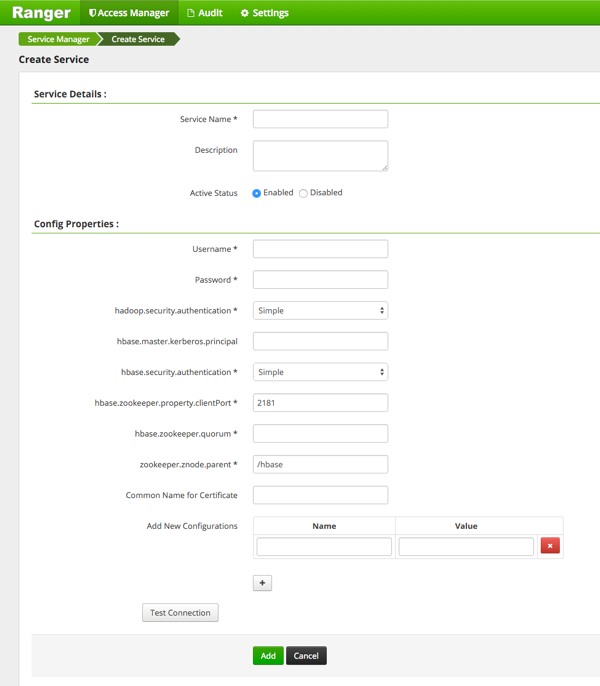
Task: Focus the Service Name input field
Action: pyautogui.click(x=320, y=119)
